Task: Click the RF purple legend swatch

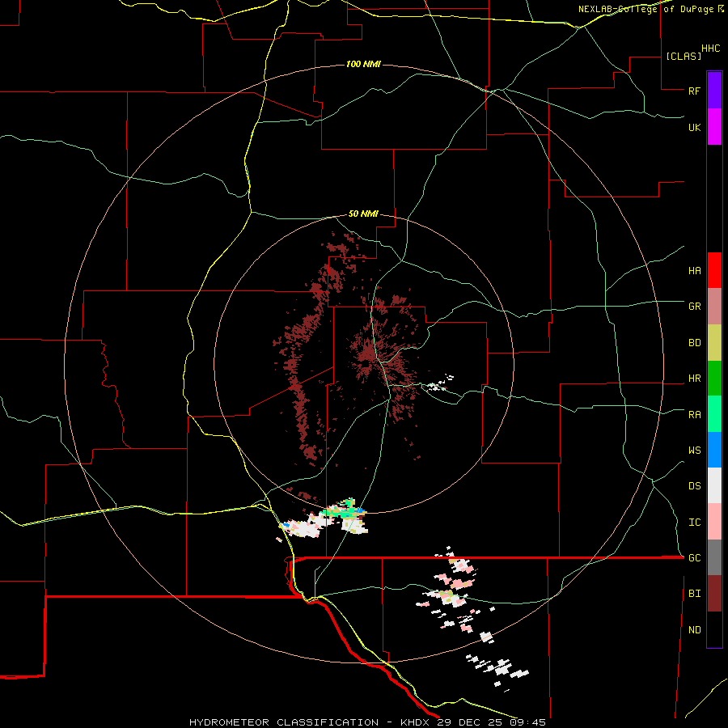Action: pyautogui.click(x=714, y=91)
